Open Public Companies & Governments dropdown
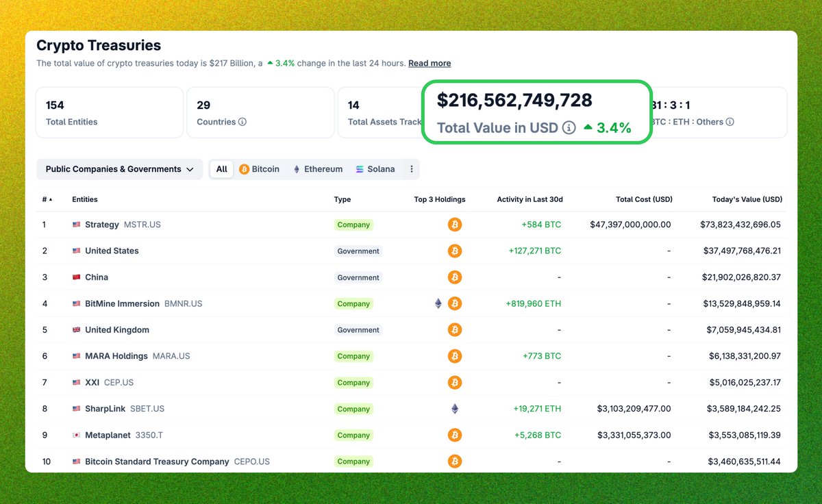Viewport: 822px width, 504px height. tap(120, 169)
